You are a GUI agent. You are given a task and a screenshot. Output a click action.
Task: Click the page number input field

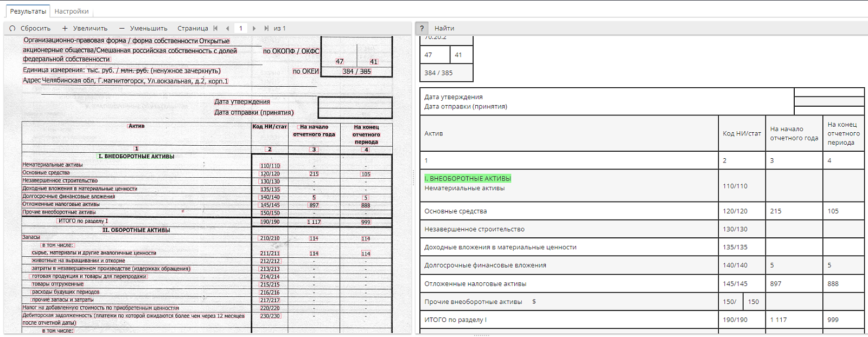click(241, 28)
